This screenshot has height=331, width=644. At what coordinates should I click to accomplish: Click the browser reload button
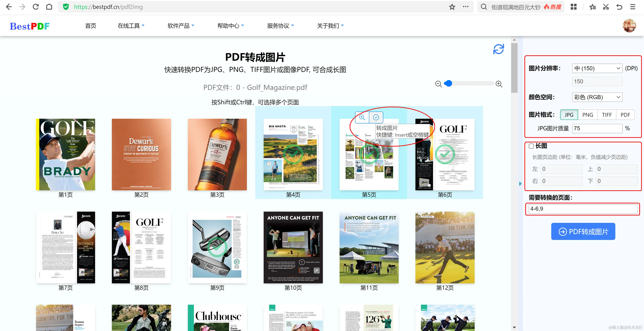point(36,7)
